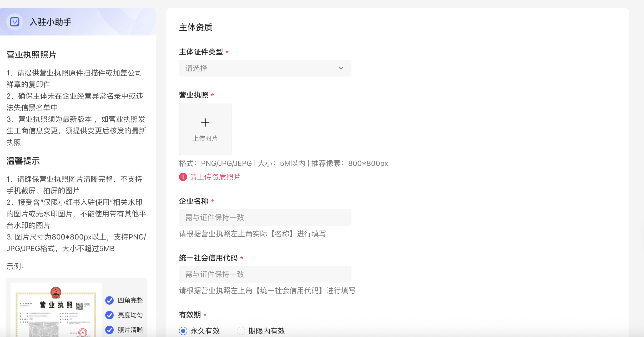Click the 亮度均匀 blue checkmark icon

tap(109, 315)
